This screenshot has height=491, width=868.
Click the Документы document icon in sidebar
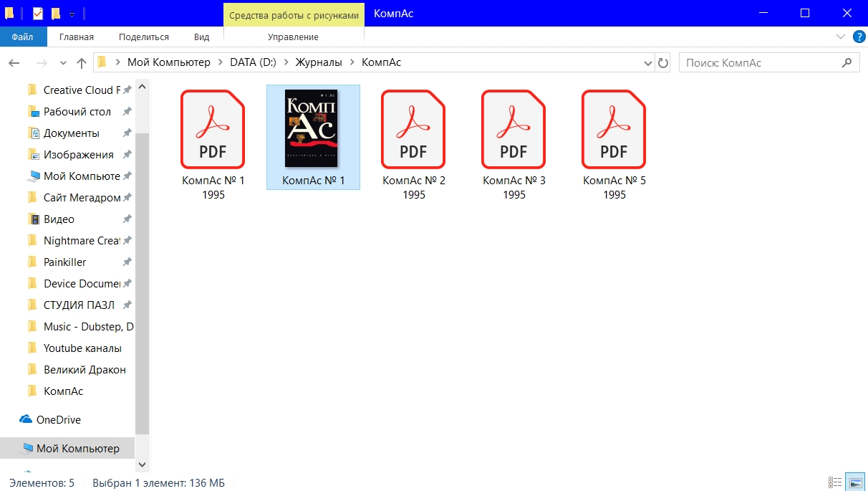(x=33, y=133)
